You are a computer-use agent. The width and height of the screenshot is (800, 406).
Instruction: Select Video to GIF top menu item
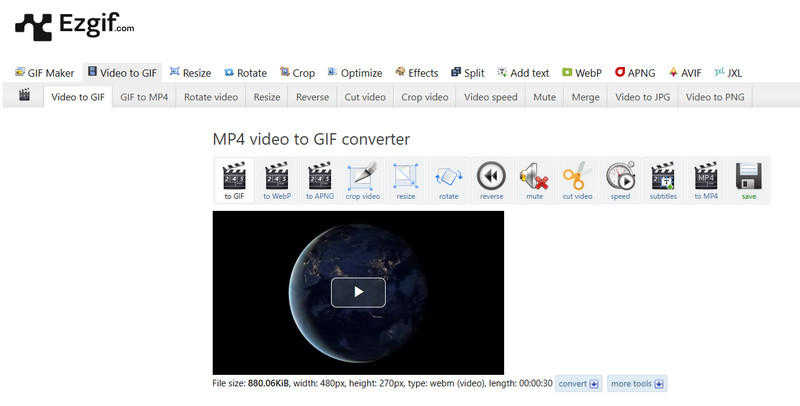pyautogui.click(x=122, y=73)
